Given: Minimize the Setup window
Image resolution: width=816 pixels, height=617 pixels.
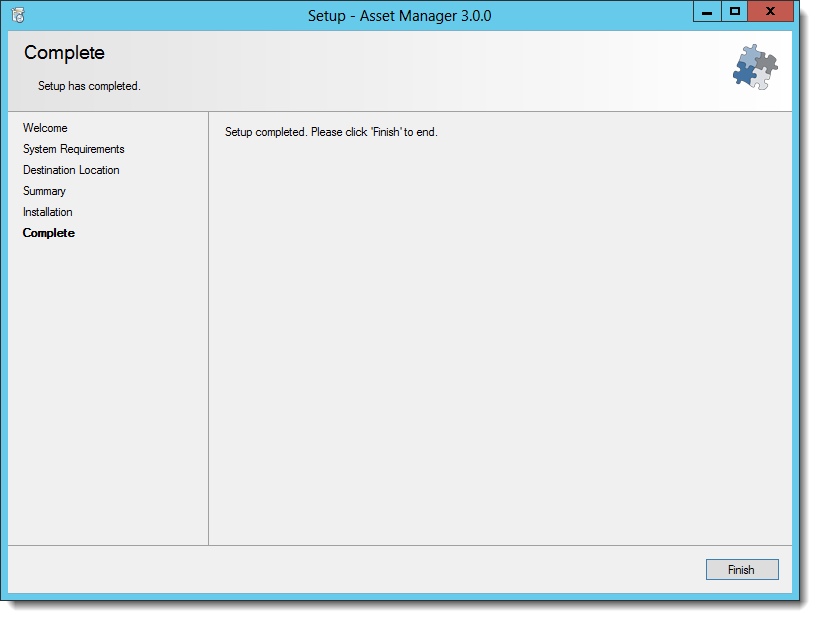Looking at the screenshot, I should tap(707, 11).
